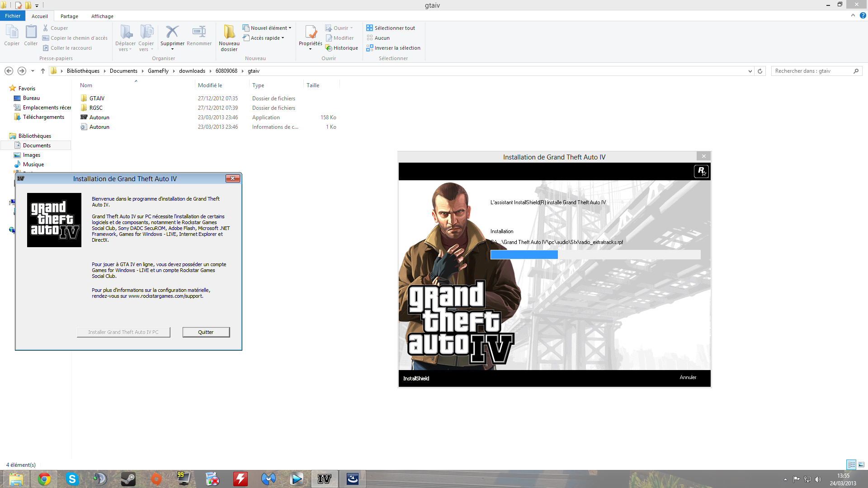This screenshot has height=488, width=868.
Task: Open Historique in the ribbon
Action: 342,48
